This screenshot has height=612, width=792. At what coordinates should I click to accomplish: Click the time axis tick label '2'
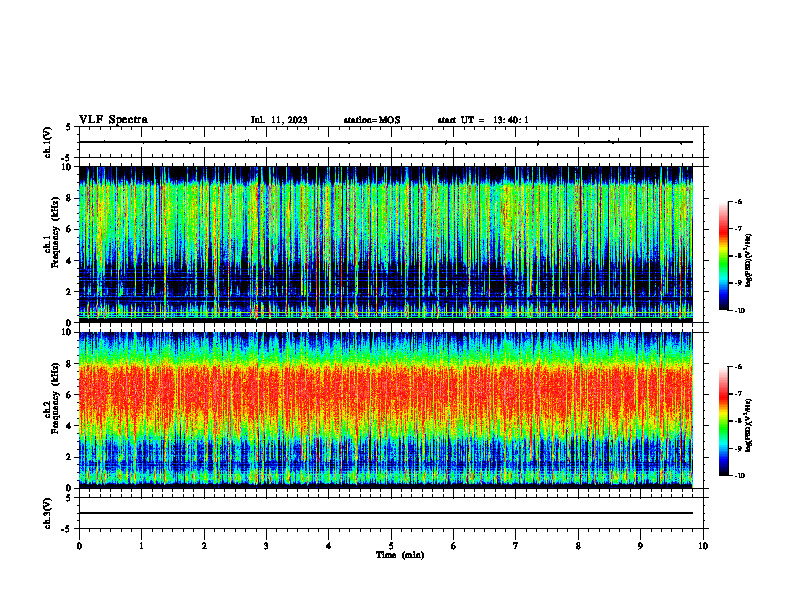(204, 546)
